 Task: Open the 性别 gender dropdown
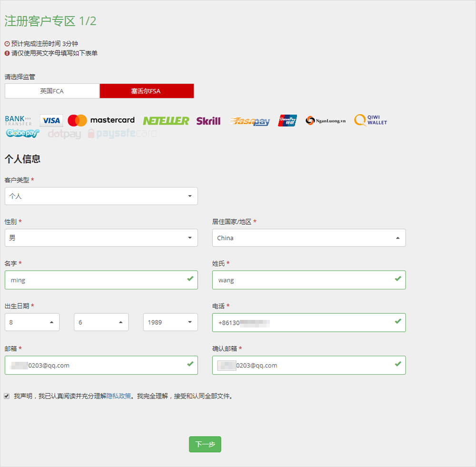point(101,238)
